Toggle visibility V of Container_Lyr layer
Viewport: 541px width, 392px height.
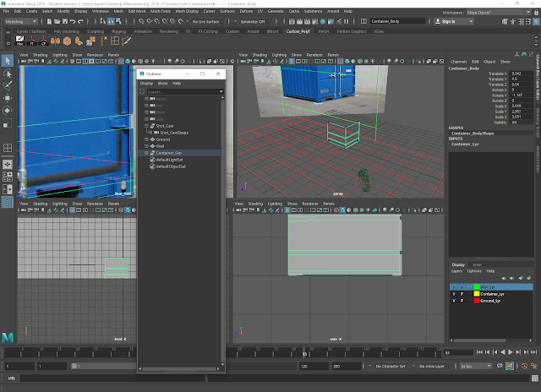[453, 293]
